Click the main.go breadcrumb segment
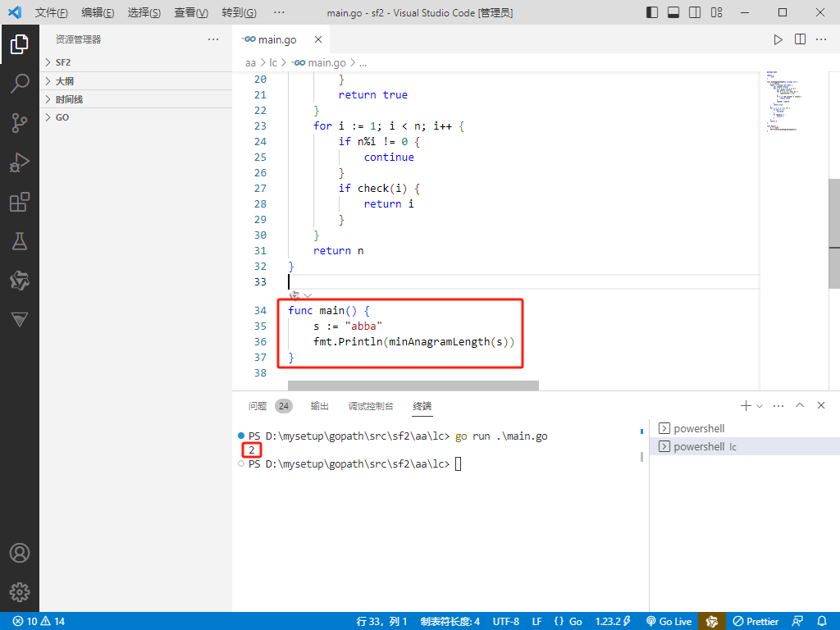 point(319,63)
